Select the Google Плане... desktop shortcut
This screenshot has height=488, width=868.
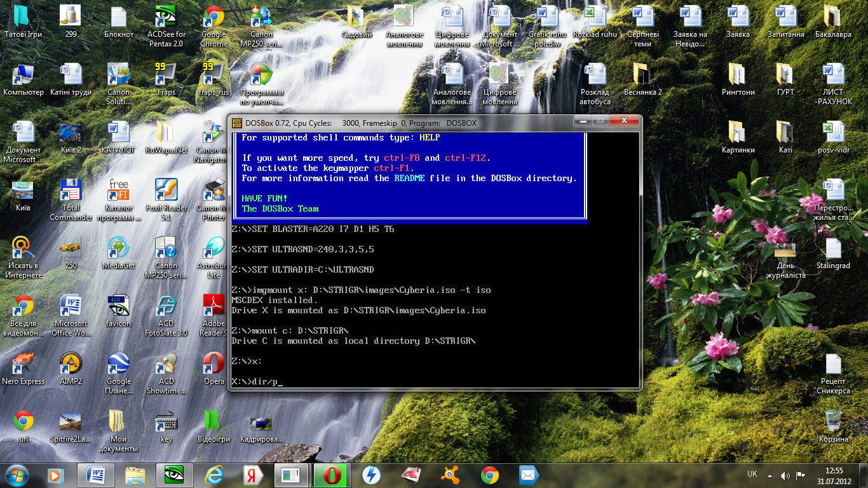pos(118,374)
